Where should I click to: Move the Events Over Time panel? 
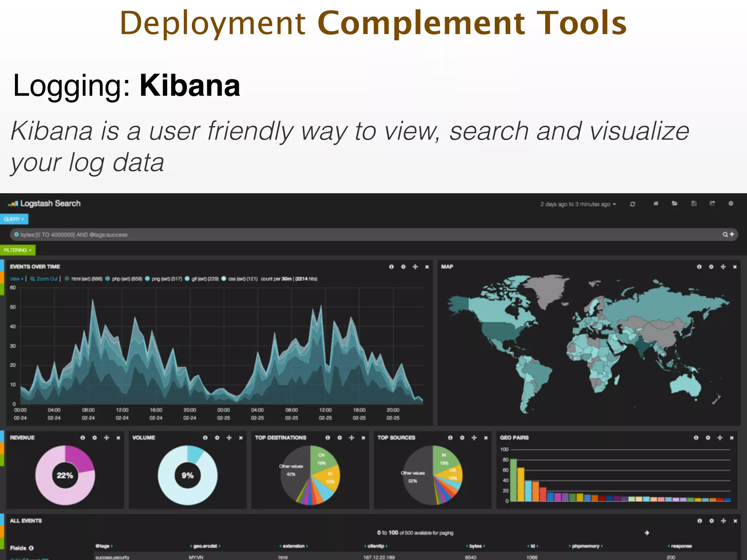415,267
